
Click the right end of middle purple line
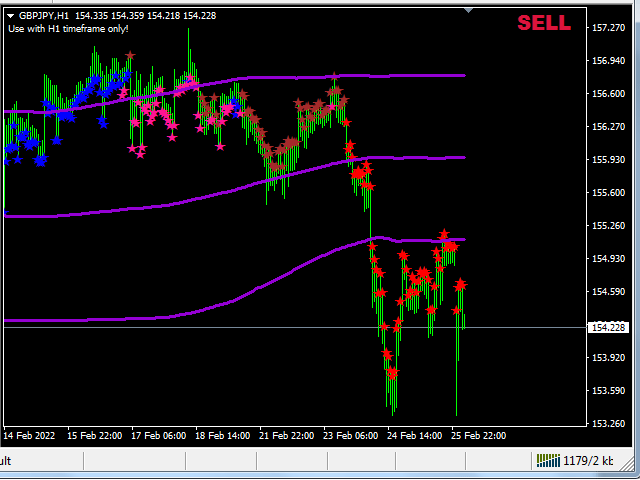point(463,158)
